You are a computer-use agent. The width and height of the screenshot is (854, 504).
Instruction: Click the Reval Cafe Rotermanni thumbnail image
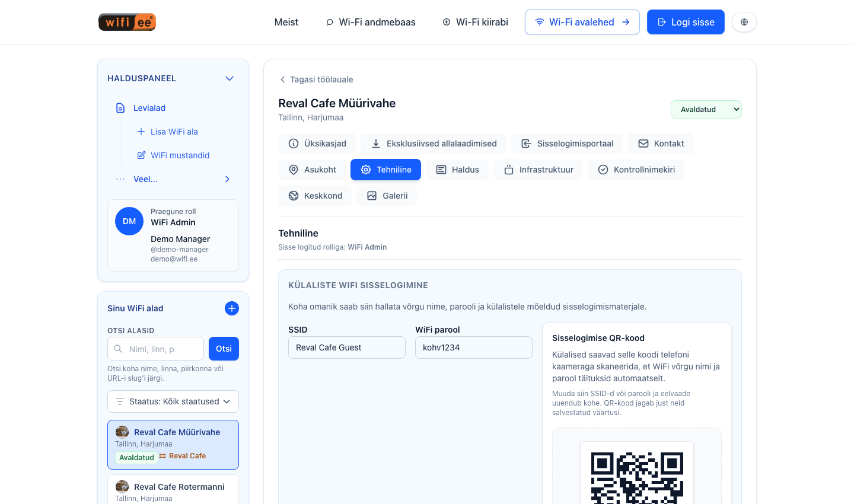pyautogui.click(x=122, y=486)
